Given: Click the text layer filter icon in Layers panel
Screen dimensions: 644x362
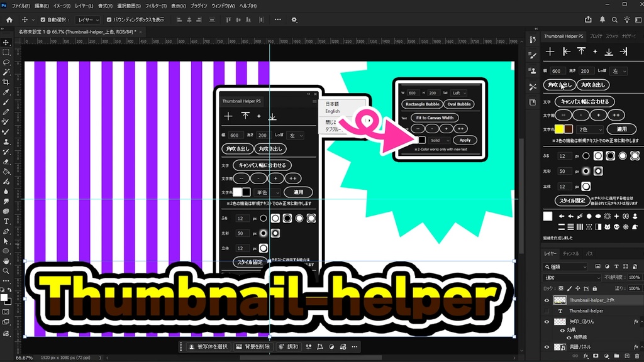Looking at the screenshot, I should pyautogui.click(x=616, y=266).
